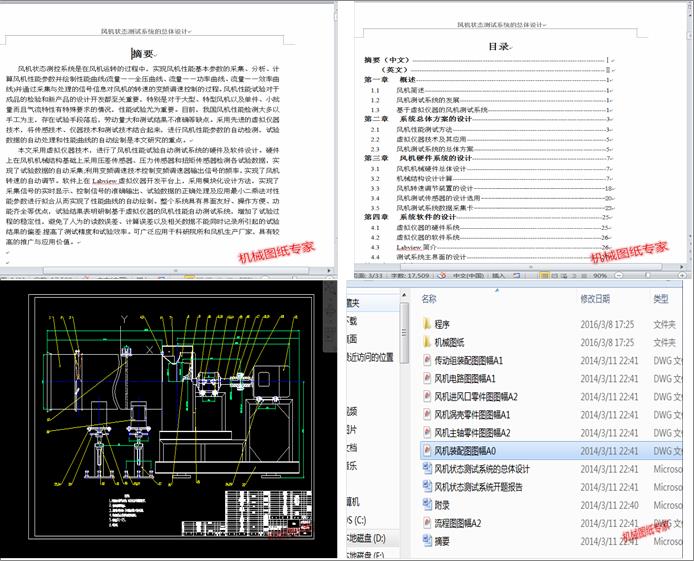The height and width of the screenshot is (561, 694).
Task: Sort files by 类型 column header
Action: pyautogui.click(x=661, y=299)
